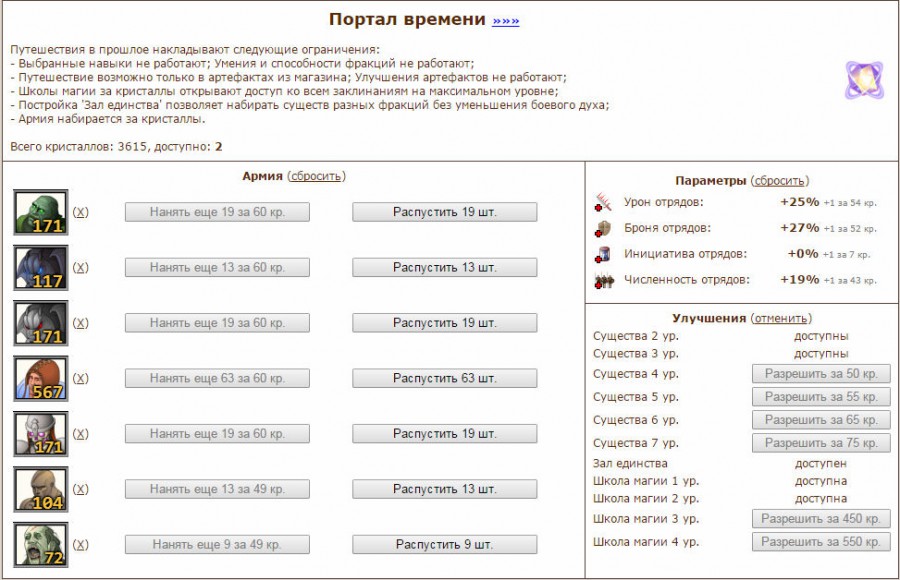The width and height of the screenshot is (900, 580).
Task: Click the green orc creature portrait with 171
Action: [41, 212]
